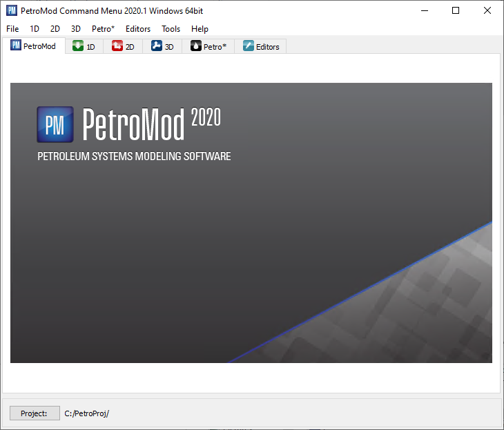504x430 pixels.
Task: Open the Help menu
Action: [200, 29]
